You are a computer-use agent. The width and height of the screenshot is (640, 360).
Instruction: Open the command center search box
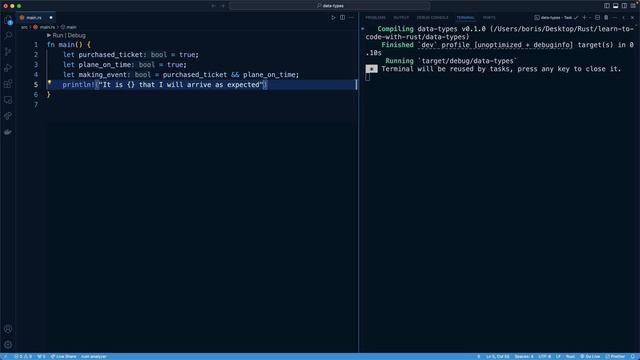[329, 6]
